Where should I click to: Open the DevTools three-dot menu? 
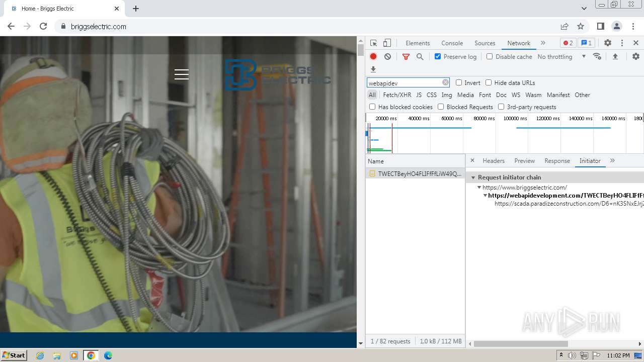pyautogui.click(x=622, y=43)
